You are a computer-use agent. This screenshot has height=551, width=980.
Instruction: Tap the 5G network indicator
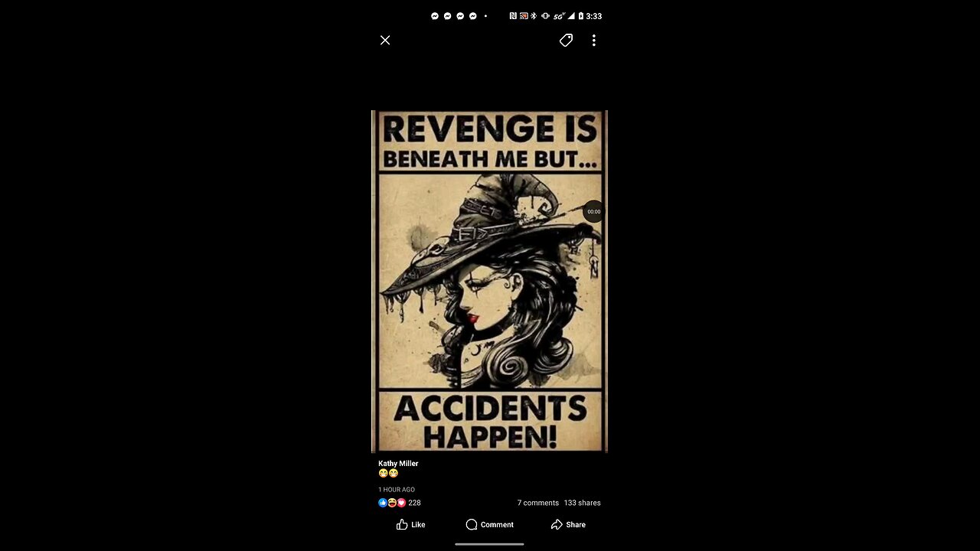[560, 15]
